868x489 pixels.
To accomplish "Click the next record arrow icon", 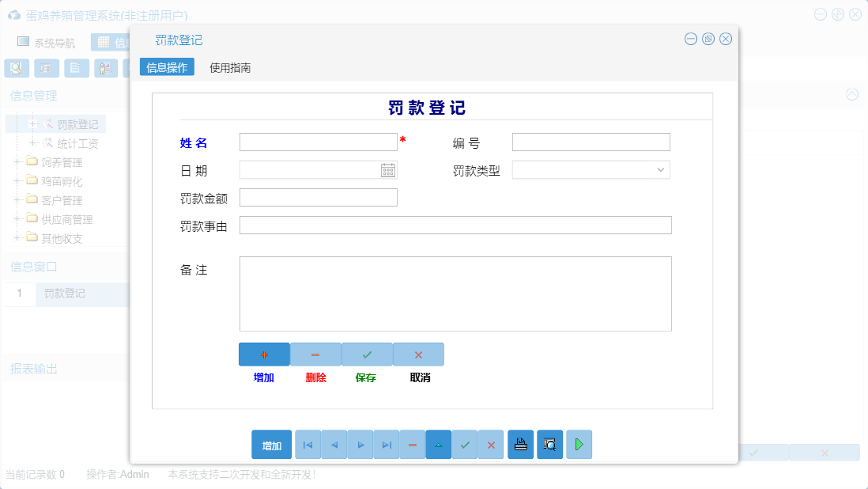I will [x=360, y=444].
